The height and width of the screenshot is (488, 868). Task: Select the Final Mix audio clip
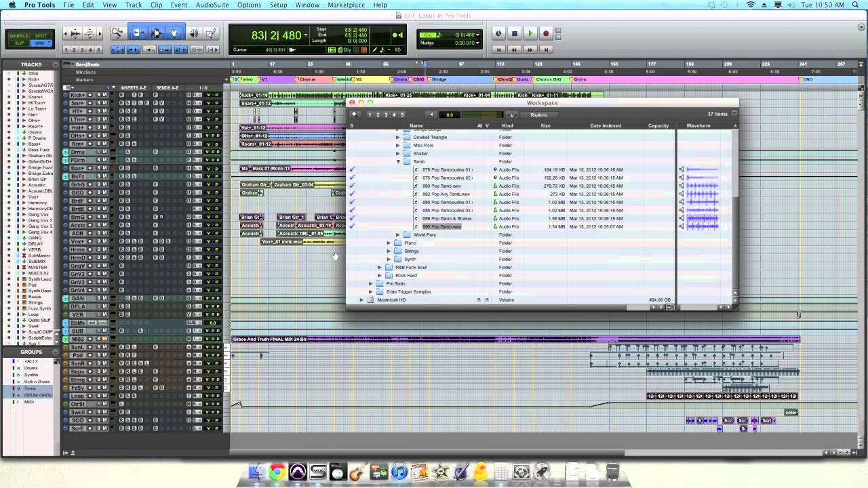(x=515, y=339)
